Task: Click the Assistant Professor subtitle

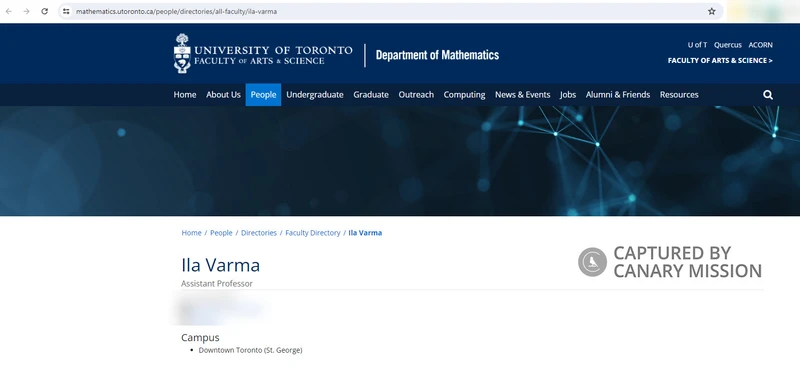Action: pyautogui.click(x=217, y=284)
